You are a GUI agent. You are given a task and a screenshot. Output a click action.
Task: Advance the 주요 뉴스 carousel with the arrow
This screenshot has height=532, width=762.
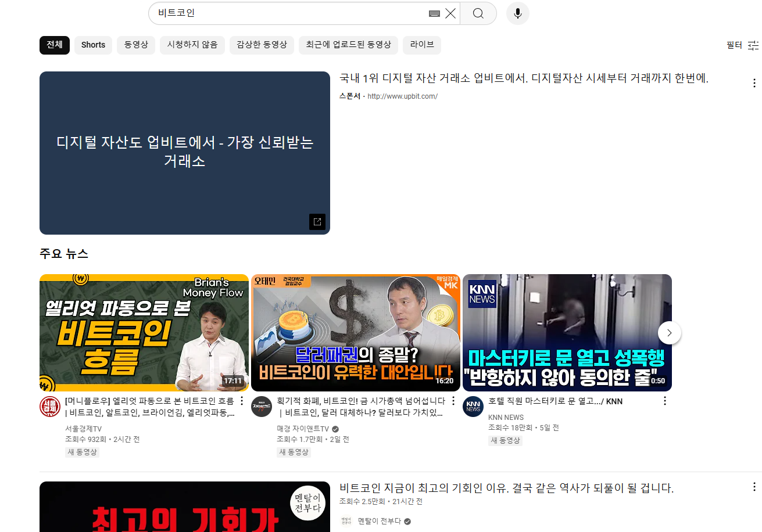pyautogui.click(x=670, y=332)
